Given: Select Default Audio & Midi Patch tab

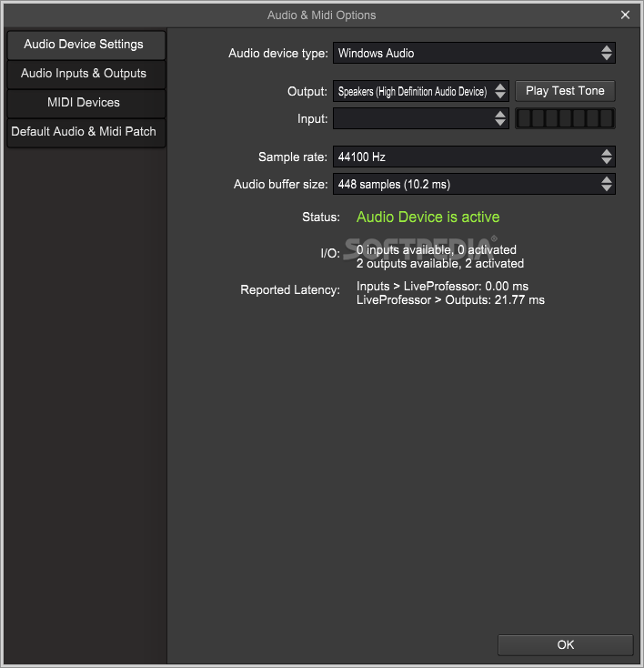Looking at the screenshot, I should 86,132.
